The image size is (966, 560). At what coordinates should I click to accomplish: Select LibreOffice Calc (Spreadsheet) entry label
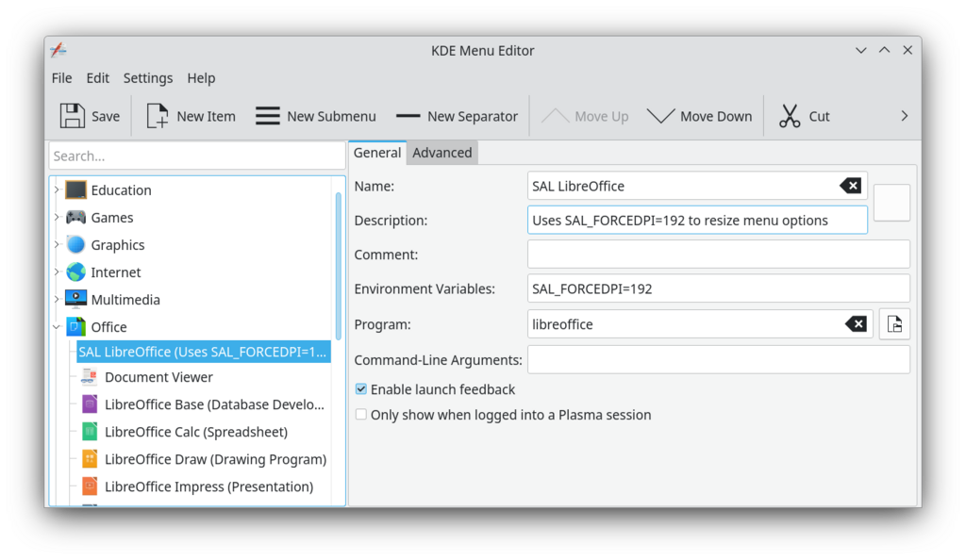pos(196,432)
